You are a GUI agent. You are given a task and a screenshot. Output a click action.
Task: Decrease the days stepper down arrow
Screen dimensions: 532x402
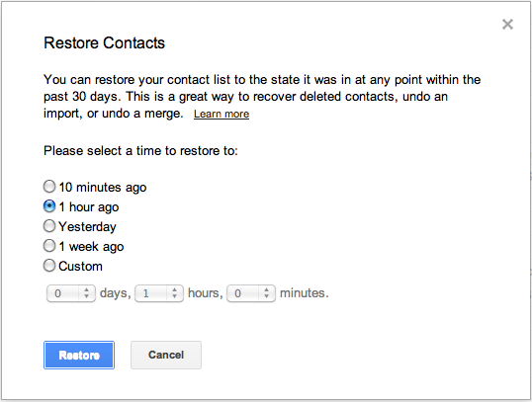coord(86,296)
